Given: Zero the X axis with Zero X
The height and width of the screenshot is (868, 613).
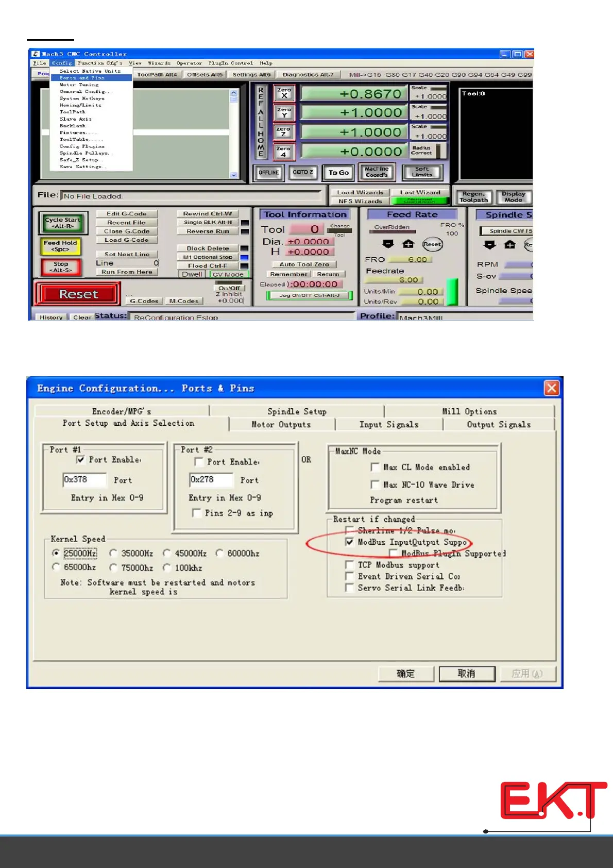Looking at the screenshot, I should point(284,93).
